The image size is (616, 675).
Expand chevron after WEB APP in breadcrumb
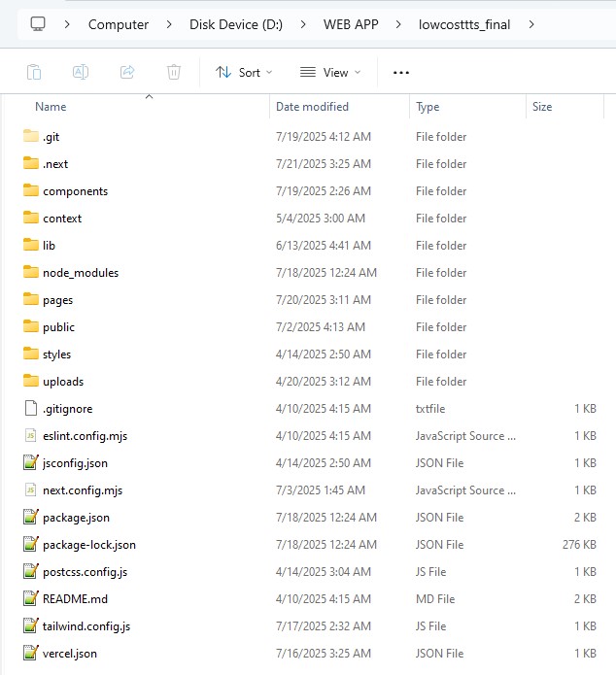click(396, 24)
